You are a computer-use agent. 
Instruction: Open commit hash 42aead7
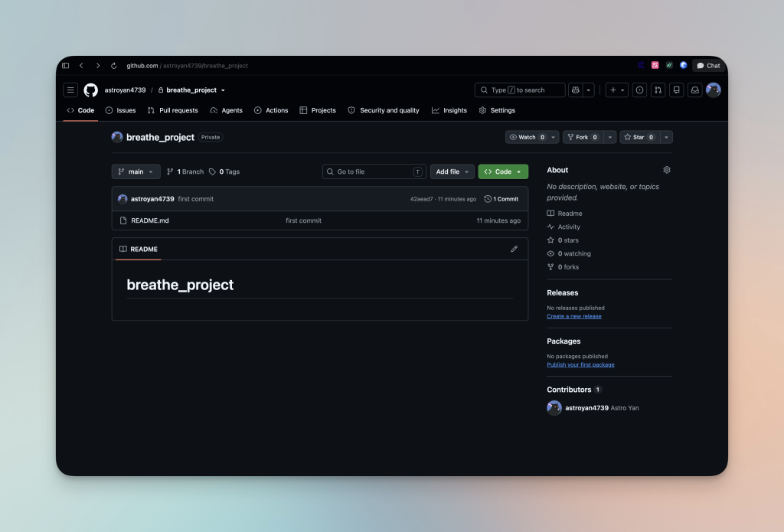(422, 199)
